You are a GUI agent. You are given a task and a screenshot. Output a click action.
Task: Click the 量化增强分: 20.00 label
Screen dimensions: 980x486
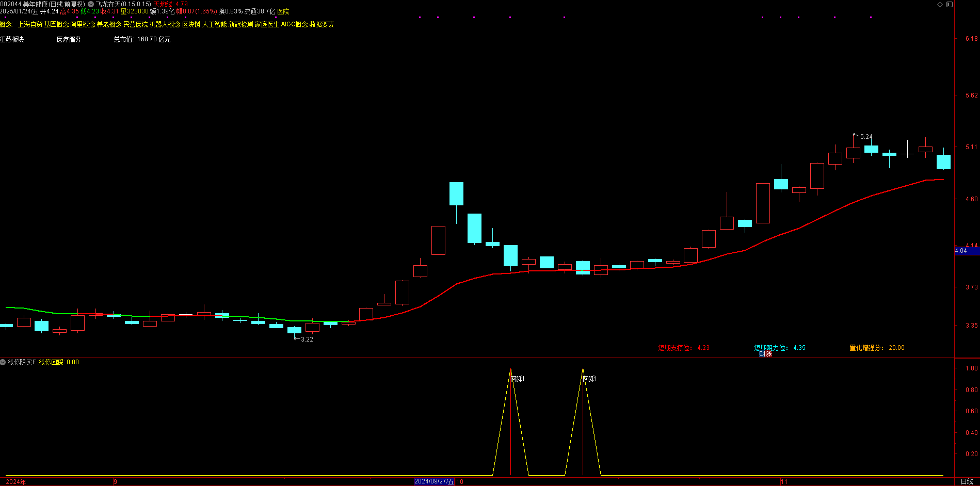pos(877,348)
